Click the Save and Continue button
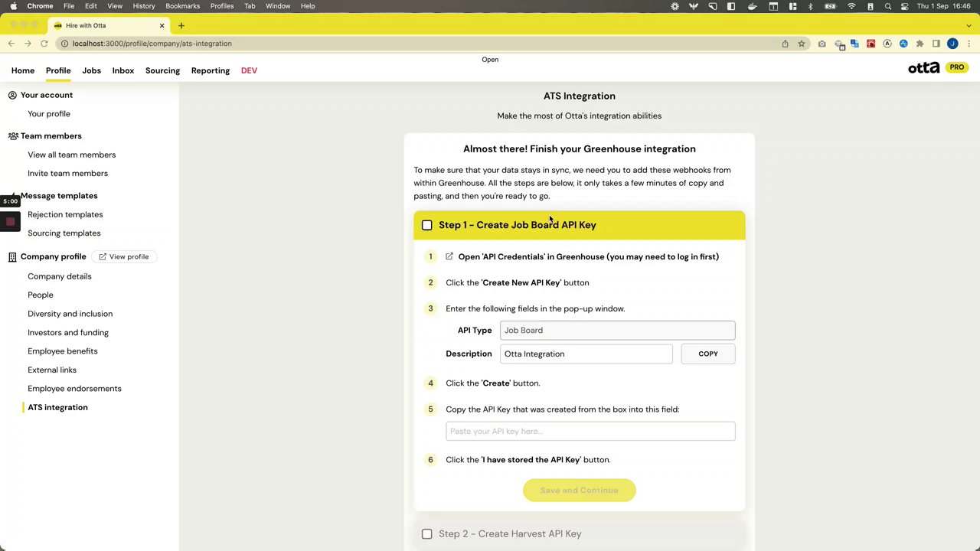The width and height of the screenshot is (980, 551). 580,491
